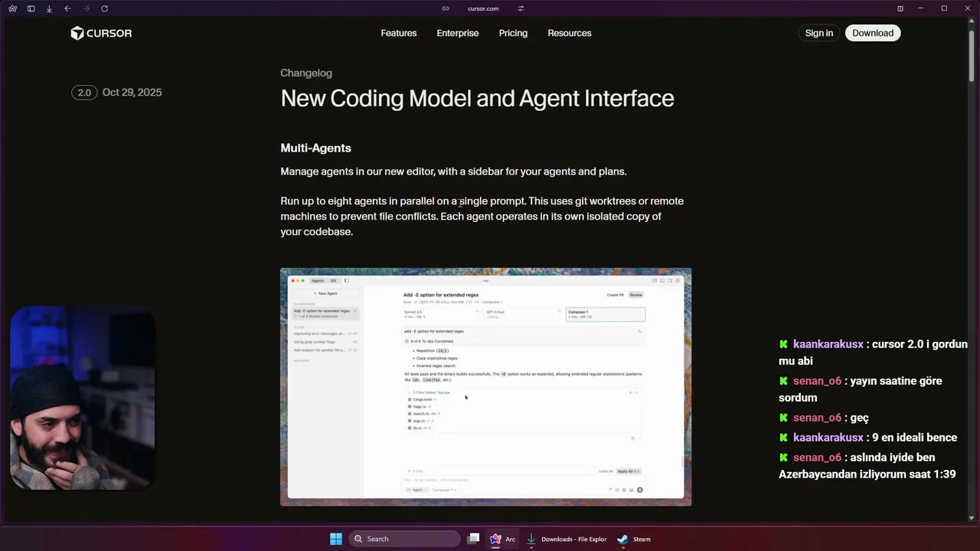Image resolution: width=980 pixels, height=551 pixels.
Task: Click kaankarakusx's '9 en ideali bence' message
Action: point(868,438)
